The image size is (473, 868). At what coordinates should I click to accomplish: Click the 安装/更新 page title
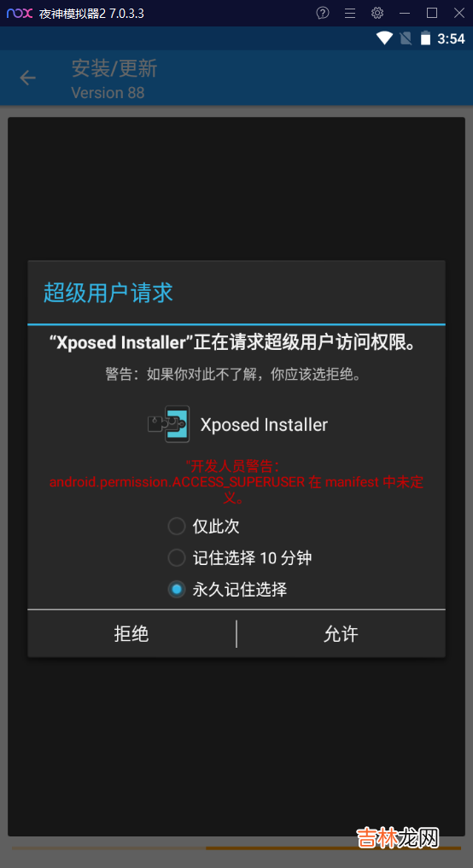point(114,68)
